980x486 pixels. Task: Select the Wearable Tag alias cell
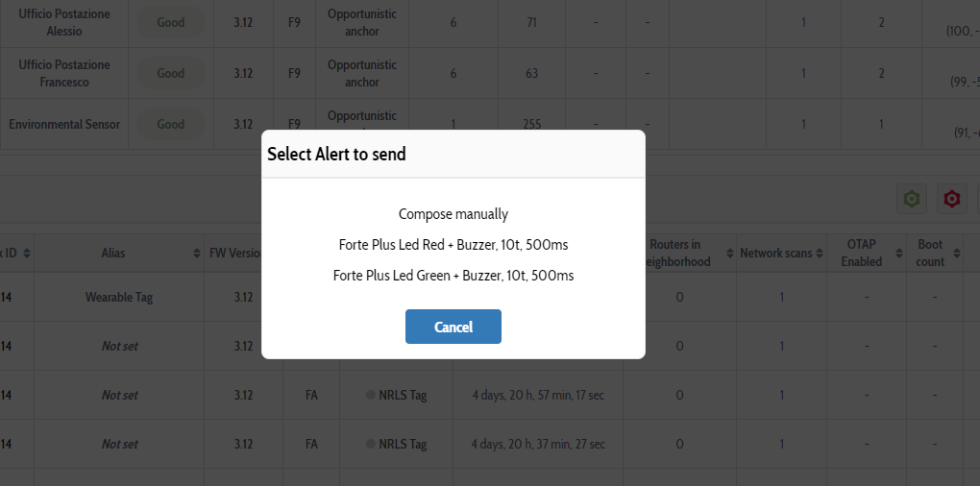[119, 297]
